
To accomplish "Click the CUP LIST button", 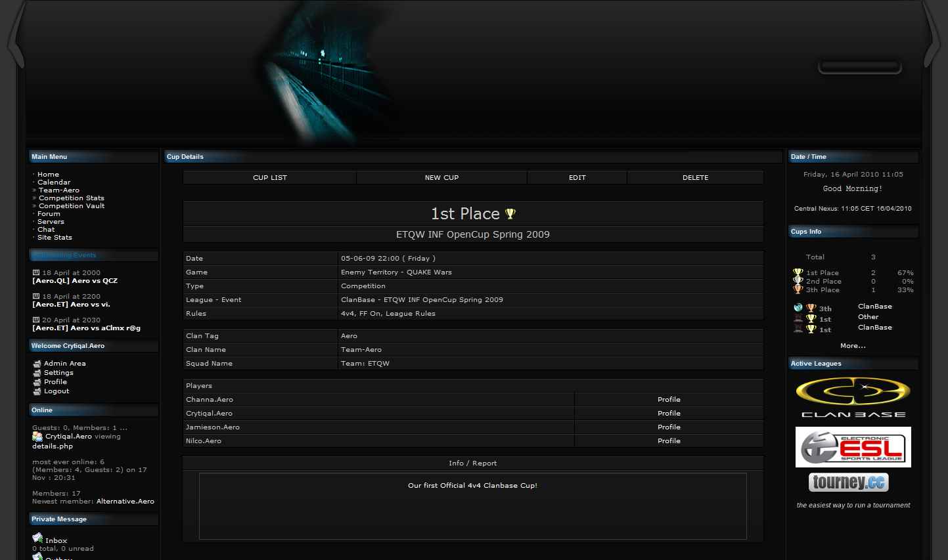I will (x=270, y=178).
